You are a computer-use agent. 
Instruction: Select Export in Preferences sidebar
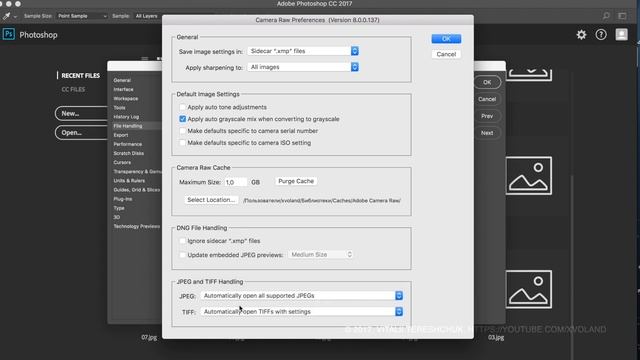tap(120, 135)
